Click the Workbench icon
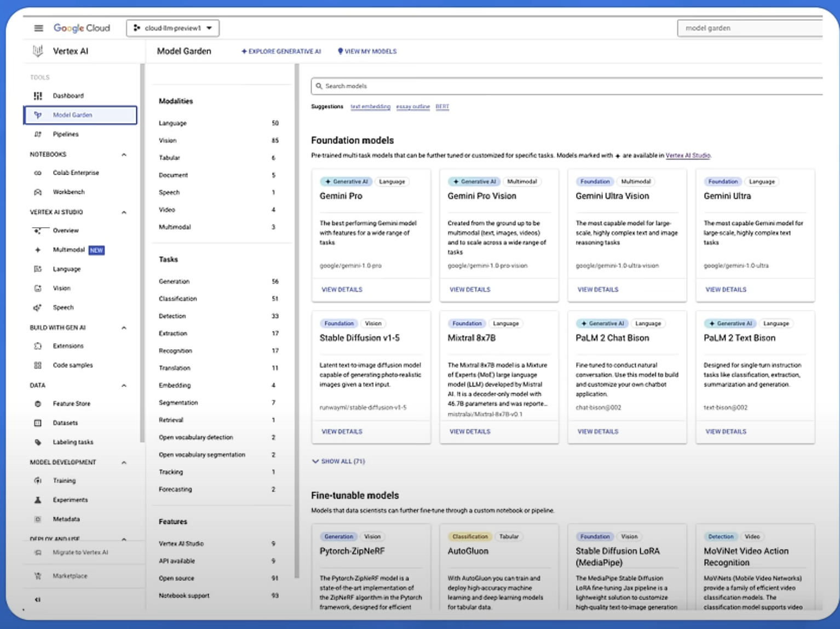Image resolution: width=840 pixels, height=629 pixels. tap(38, 192)
